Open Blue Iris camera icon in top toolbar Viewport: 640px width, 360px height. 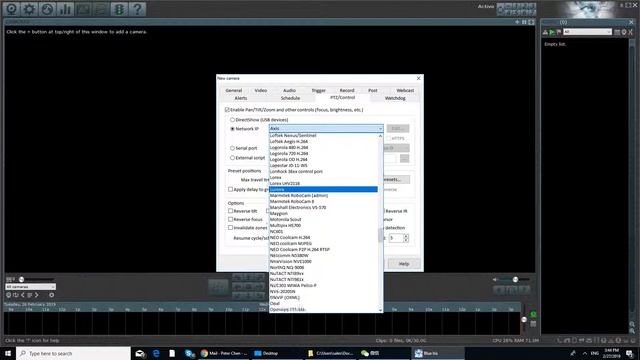pyautogui.click(x=11, y=9)
